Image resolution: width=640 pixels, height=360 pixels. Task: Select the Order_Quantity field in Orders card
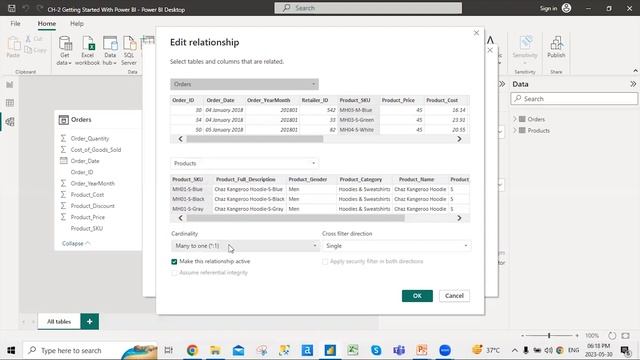(x=90, y=138)
